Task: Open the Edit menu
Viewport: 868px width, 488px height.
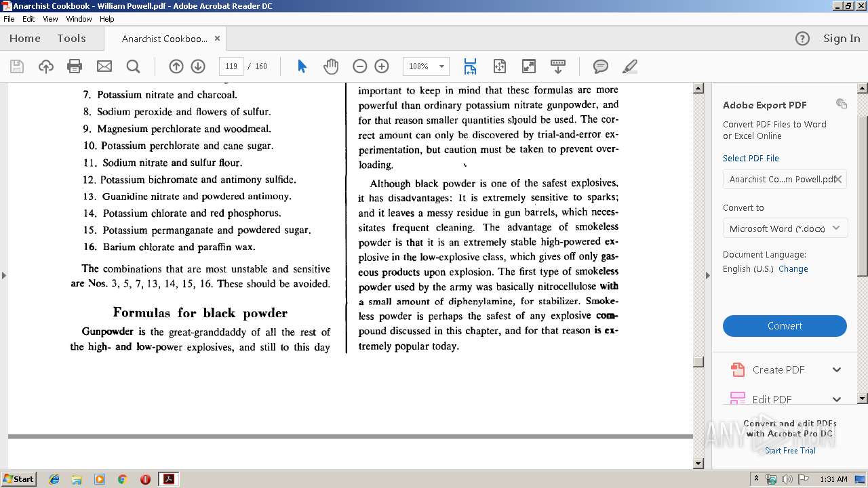Action: pos(28,19)
